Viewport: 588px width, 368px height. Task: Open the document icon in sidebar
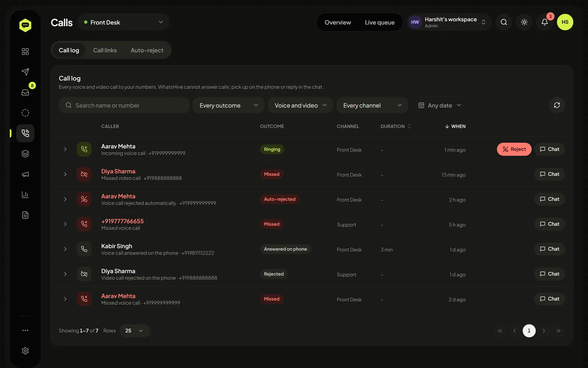click(25, 215)
